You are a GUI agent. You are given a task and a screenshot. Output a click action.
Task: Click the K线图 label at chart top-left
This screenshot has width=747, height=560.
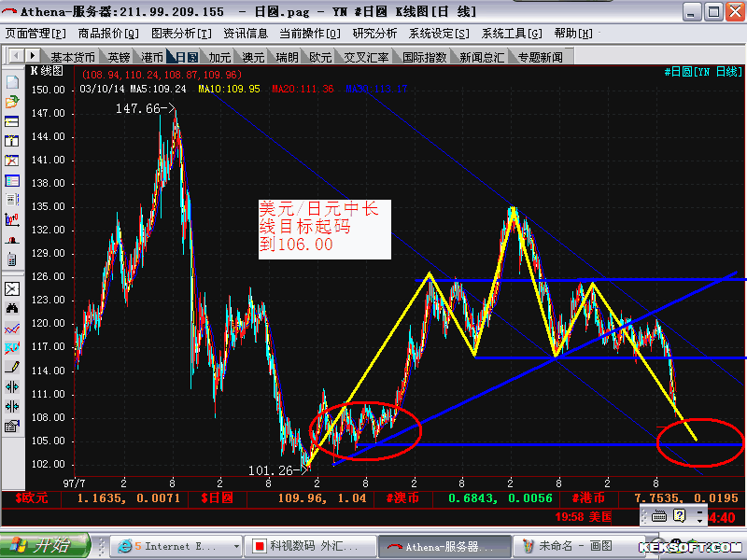click(x=47, y=71)
